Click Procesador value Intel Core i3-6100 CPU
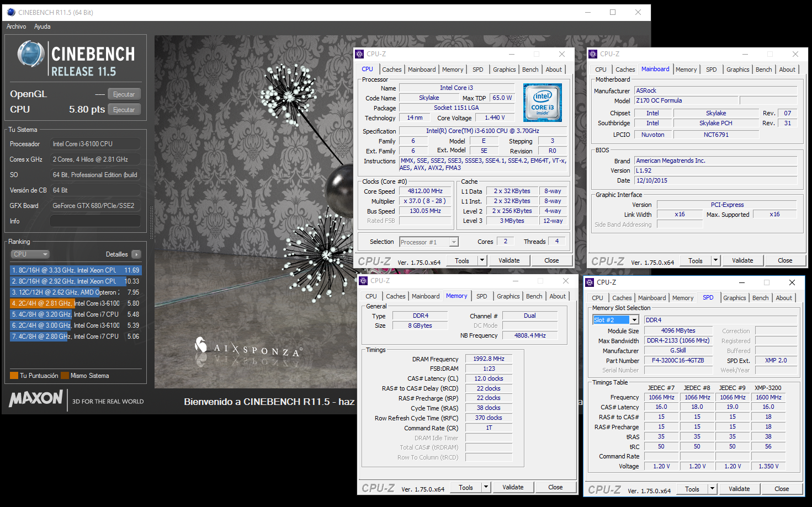The image size is (812, 507). click(95, 144)
